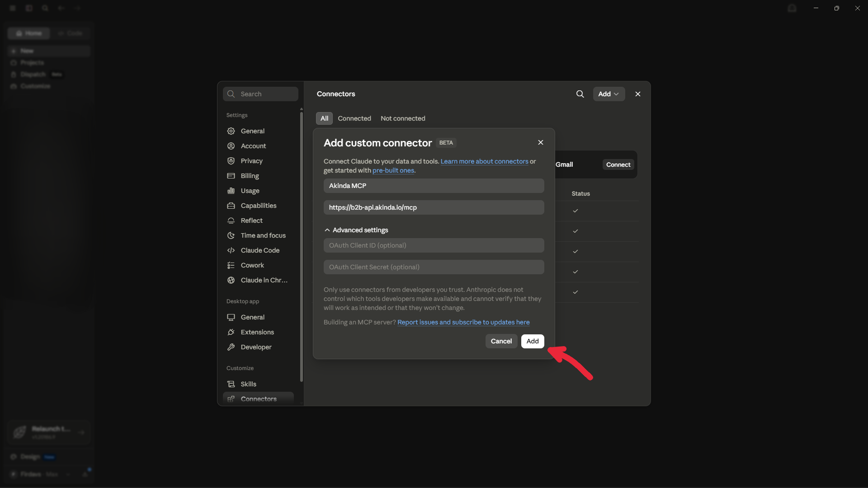Select Connectors in settings sidebar
The width and height of the screenshot is (868, 488).
(258, 399)
